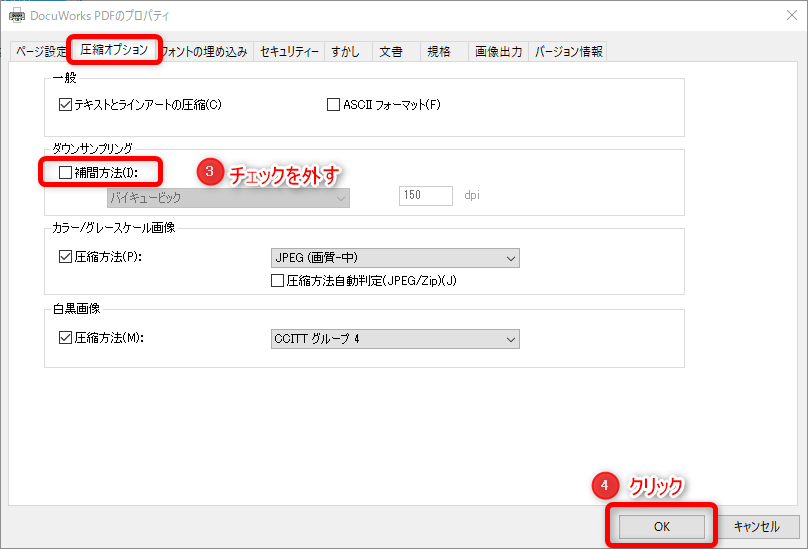
Task: Switch to the セキュリティー tab
Action: coord(289,51)
